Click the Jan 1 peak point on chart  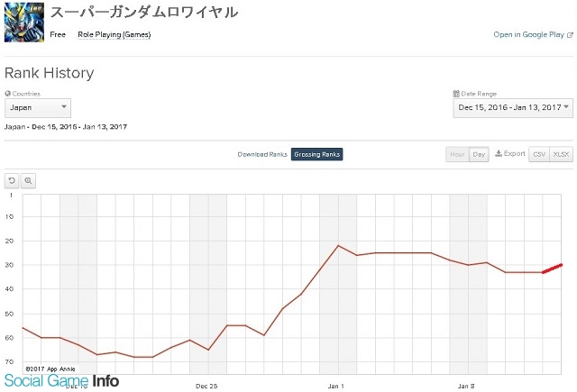pos(338,245)
